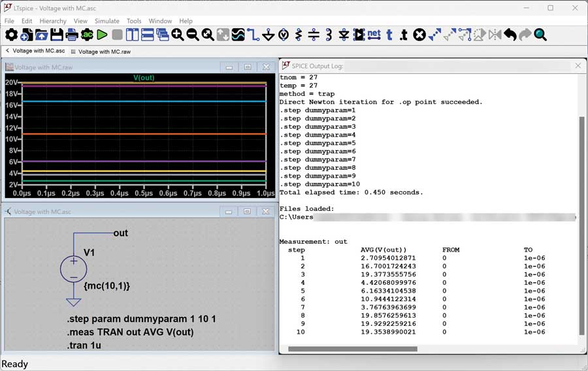This screenshot has width=588, height=371.
Task: Open the Hierarchy menu
Action: 53,21
